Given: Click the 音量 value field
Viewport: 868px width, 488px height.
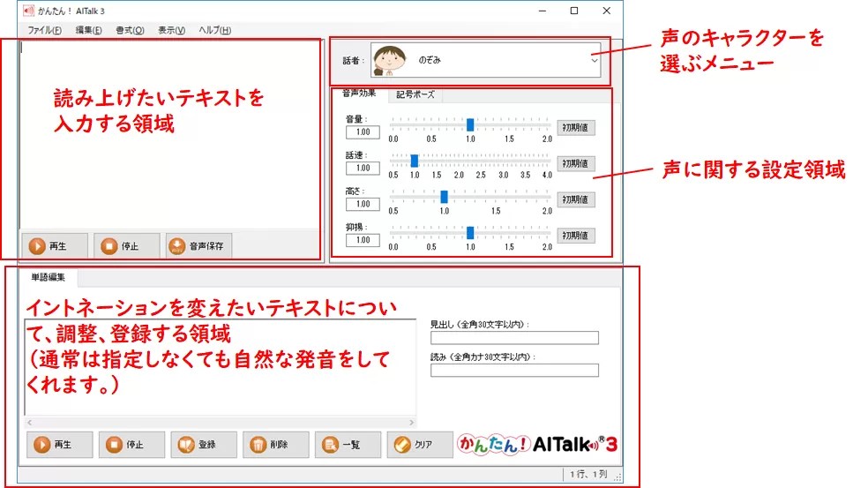Looking at the screenshot, I should 363,131.
